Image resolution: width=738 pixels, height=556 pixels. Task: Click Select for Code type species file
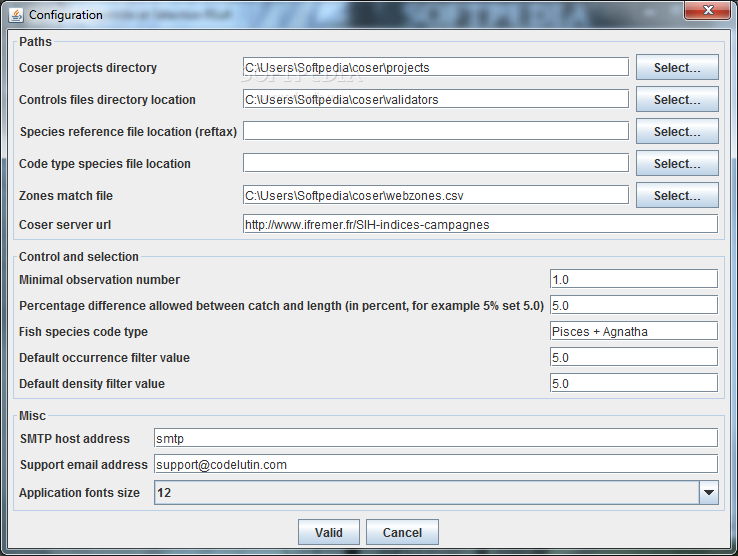click(677, 163)
